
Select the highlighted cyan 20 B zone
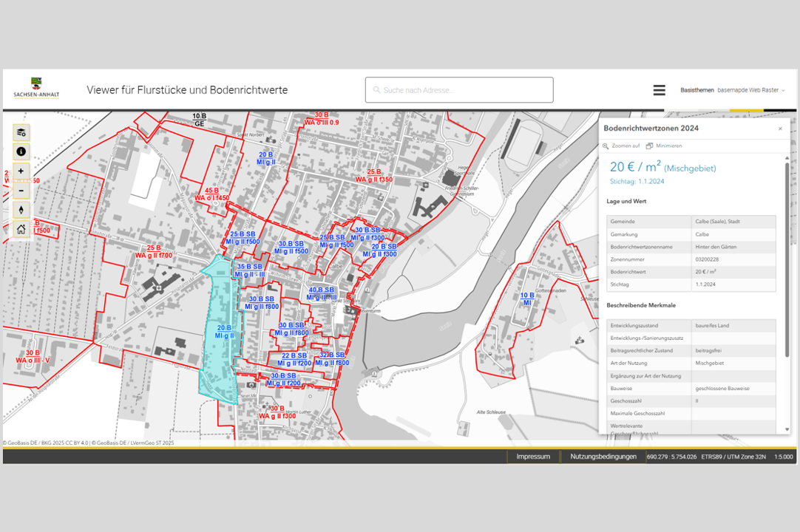(x=219, y=355)
